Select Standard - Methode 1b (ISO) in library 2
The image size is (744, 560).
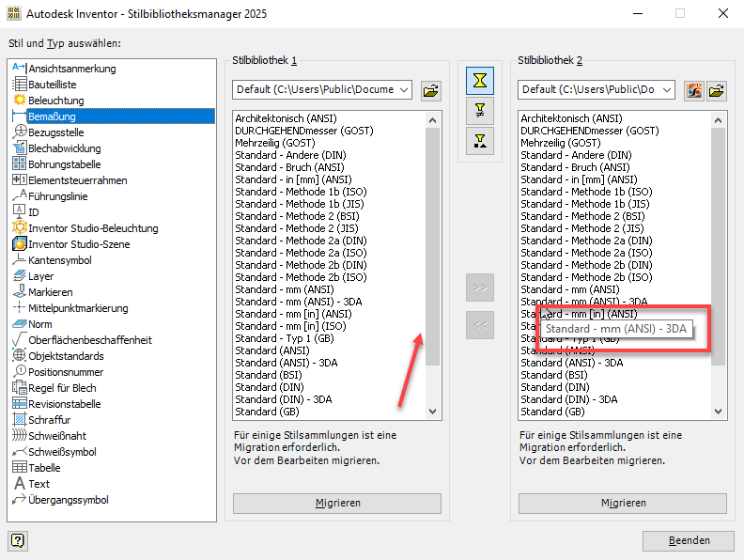click(x=586, y=192)
